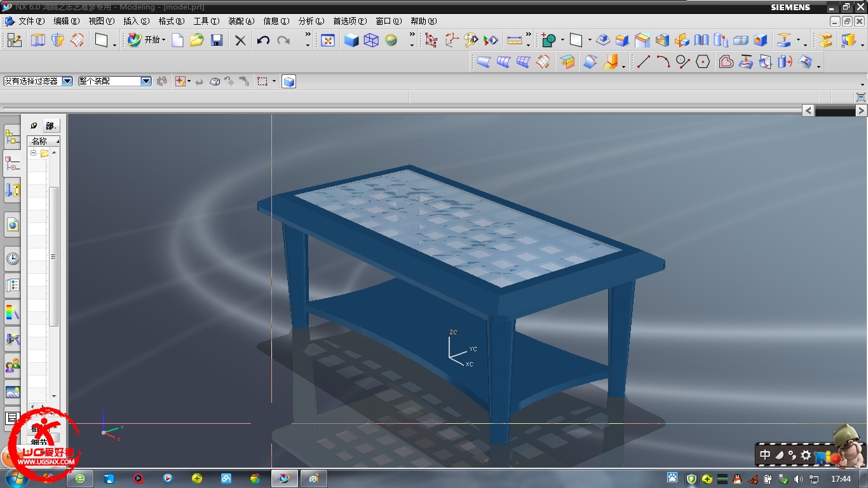Toggle the highlighted cube selection button
Screen dimensions: 868x488
tap(288, 81)
